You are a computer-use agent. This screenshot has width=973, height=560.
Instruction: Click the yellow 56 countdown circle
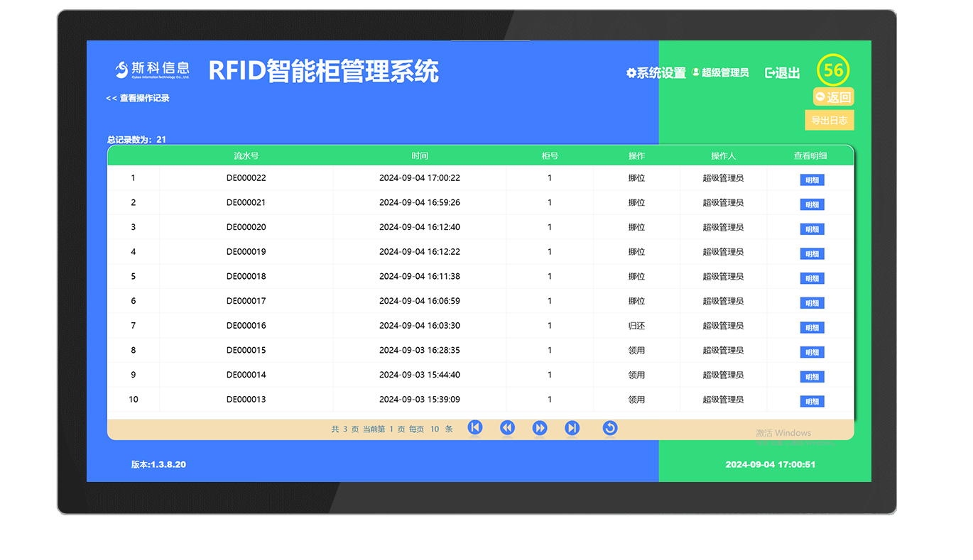pos(832,70)
